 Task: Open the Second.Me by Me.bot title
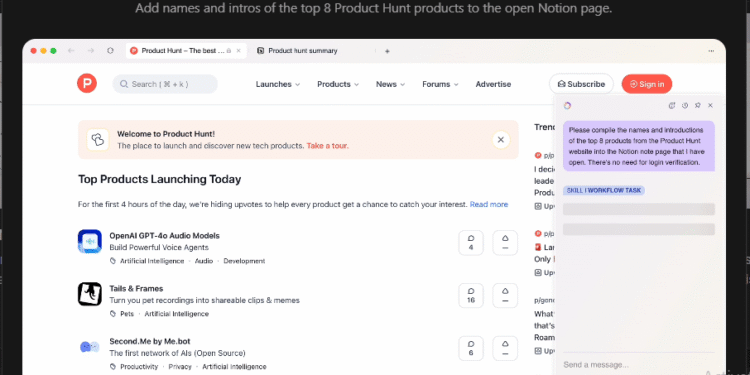[x=150, y=341]
